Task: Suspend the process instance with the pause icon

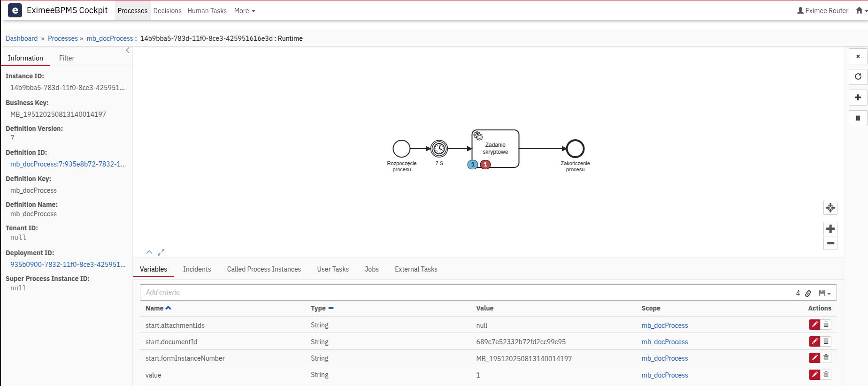Action: 858,118
